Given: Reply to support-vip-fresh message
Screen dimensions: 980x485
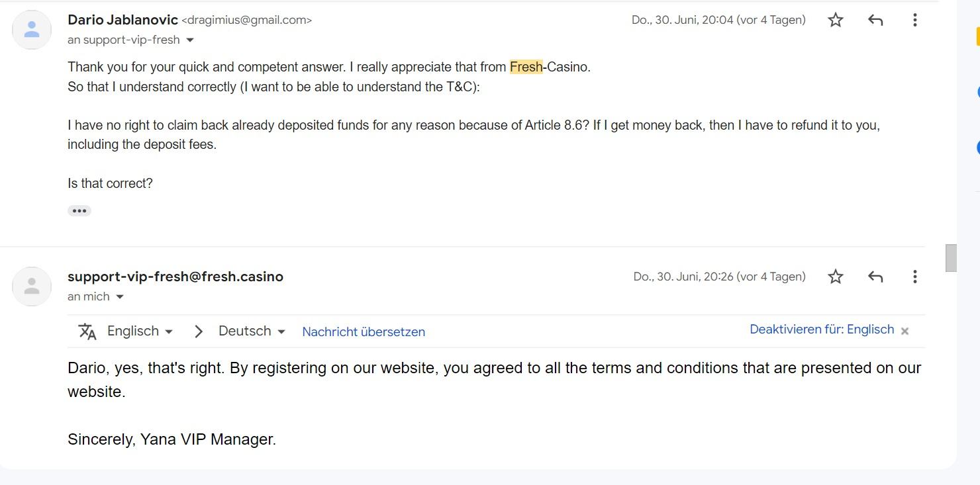Looking at the screenshot, I should coord(875,277).
